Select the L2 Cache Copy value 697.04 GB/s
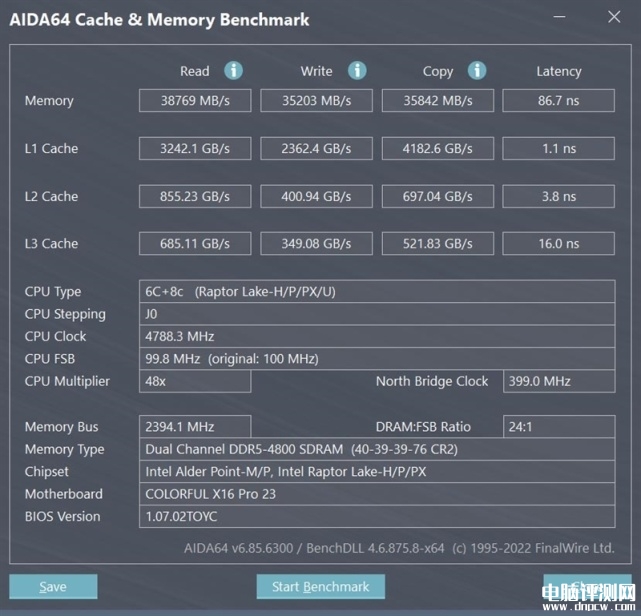 438,196
